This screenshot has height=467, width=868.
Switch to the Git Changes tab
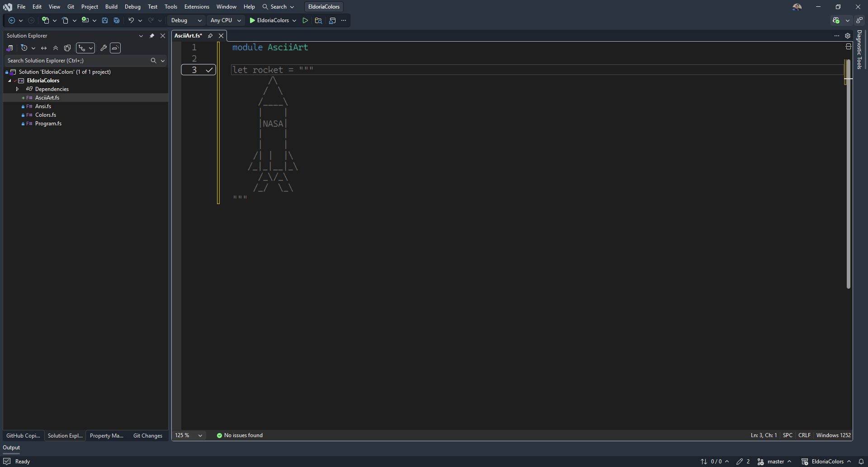click(147, 436)
